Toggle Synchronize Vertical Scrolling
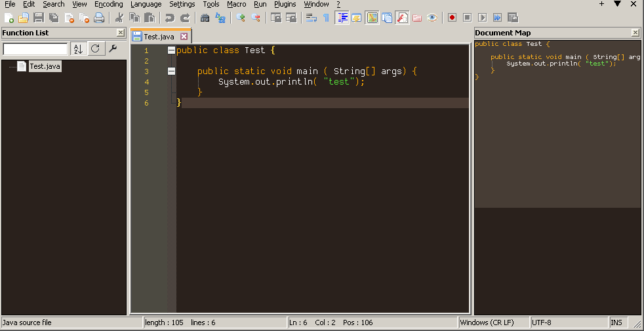Screen dimensions: 644x331 pos(276,18)
